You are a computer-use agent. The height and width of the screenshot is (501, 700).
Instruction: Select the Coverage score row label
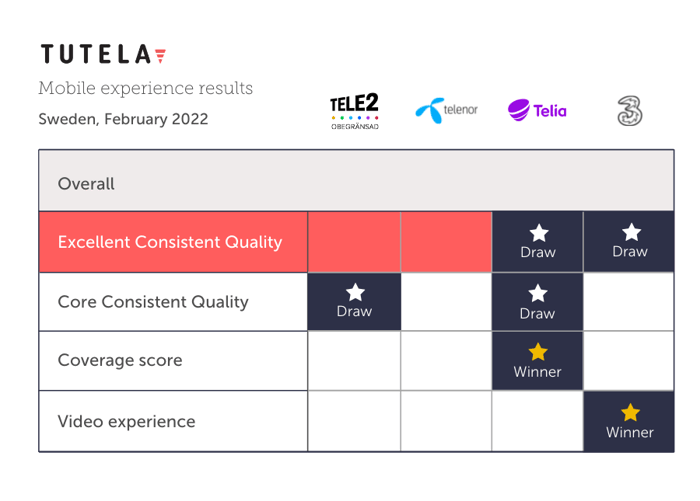[x=173, y=361]
